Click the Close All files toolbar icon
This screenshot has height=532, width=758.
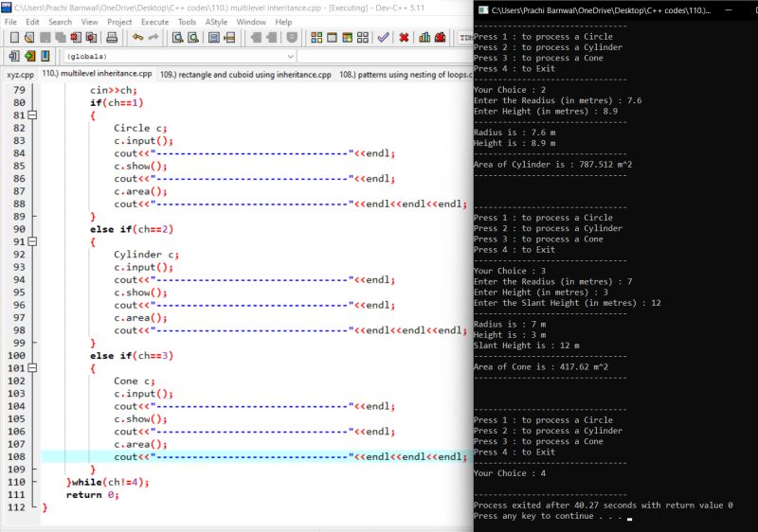point(91,38)
